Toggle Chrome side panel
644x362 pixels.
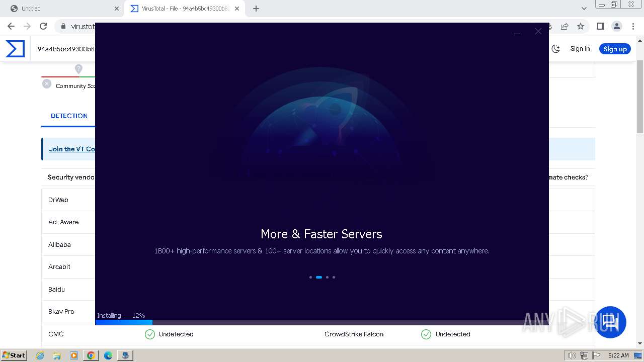(x=600, y=26)
